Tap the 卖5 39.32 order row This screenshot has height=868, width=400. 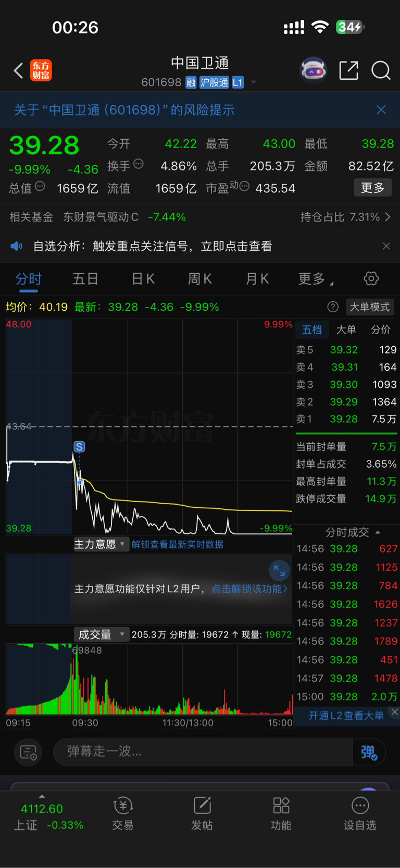pos(346,350)
